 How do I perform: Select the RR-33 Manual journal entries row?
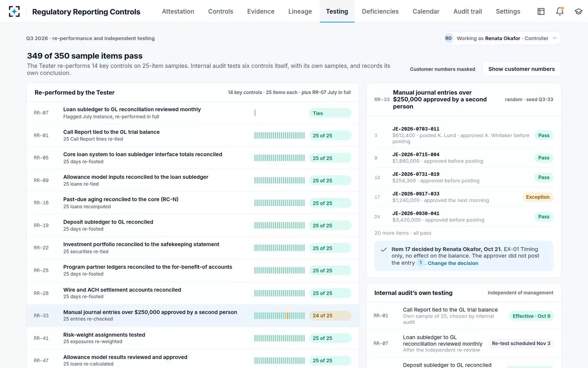point(193,316)
